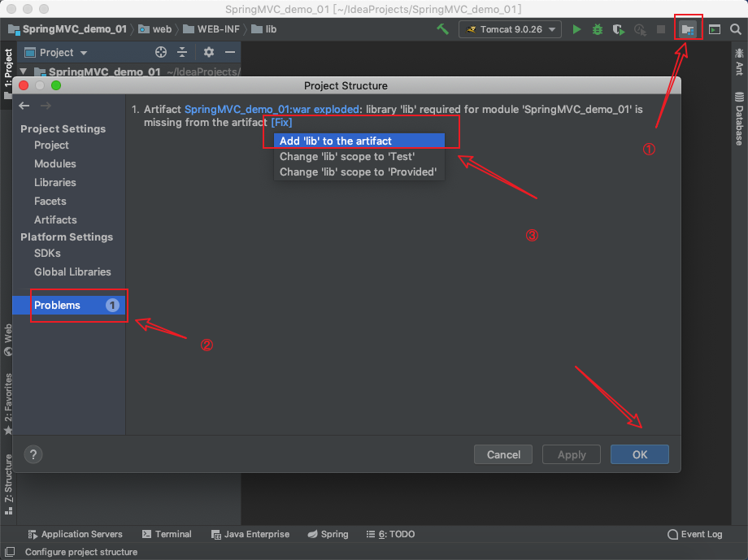This screenshot has height=560, width=748.
Task: Open Project panel settings gear
Action: [x=208, y=52]
